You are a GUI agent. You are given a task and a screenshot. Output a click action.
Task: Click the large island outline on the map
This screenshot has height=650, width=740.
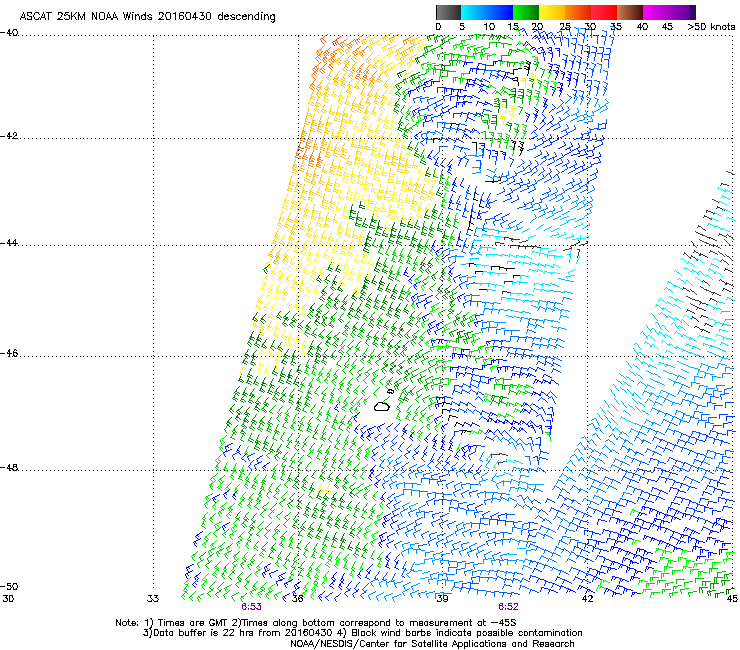(x=382, y=406)
